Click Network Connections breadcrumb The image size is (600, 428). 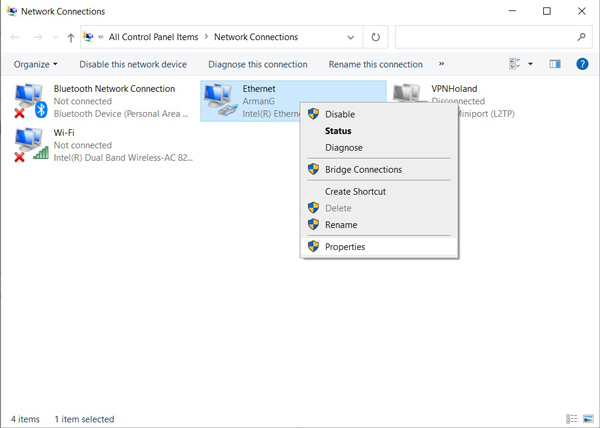click(x=256, y=37)
